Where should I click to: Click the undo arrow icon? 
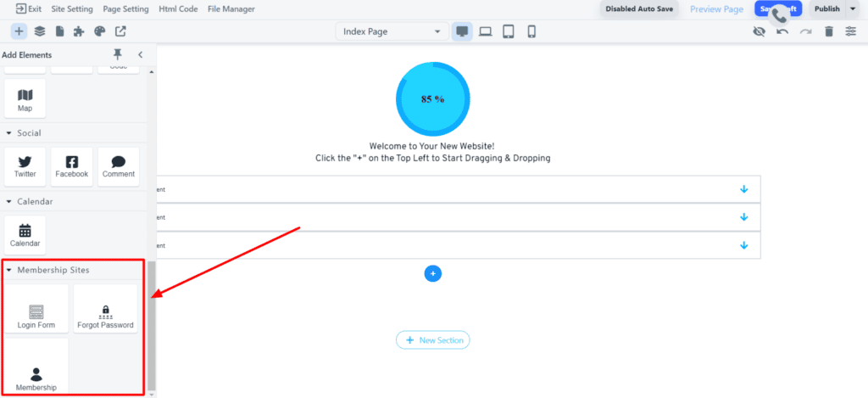coord(782,31)
